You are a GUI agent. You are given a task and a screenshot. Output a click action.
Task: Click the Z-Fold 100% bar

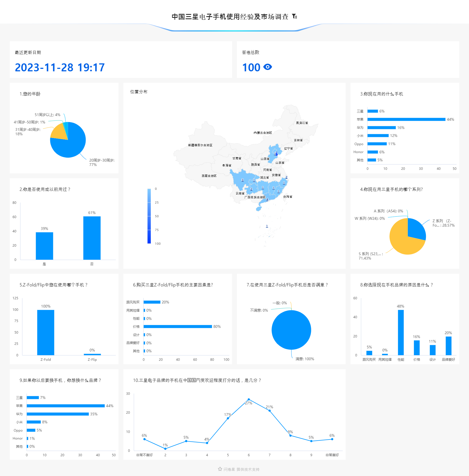point(46,333)
